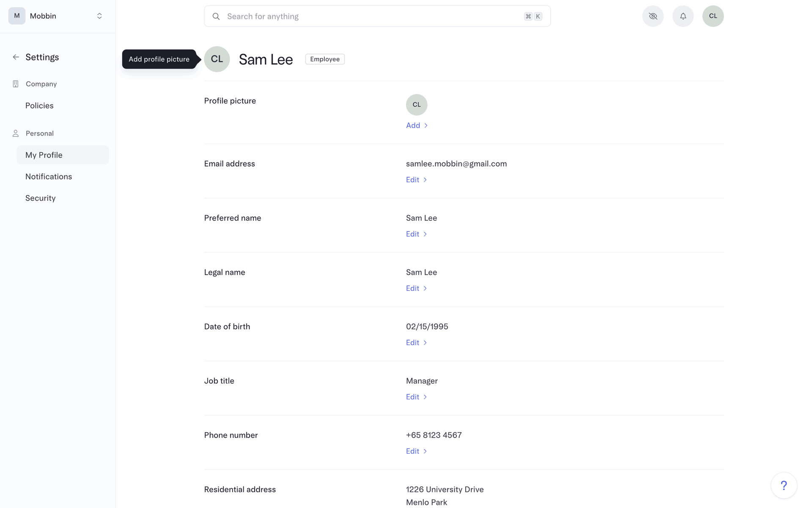Click the Sam Lee page title
The height and width of the screenshot is (508, 812).
point(266,59)
